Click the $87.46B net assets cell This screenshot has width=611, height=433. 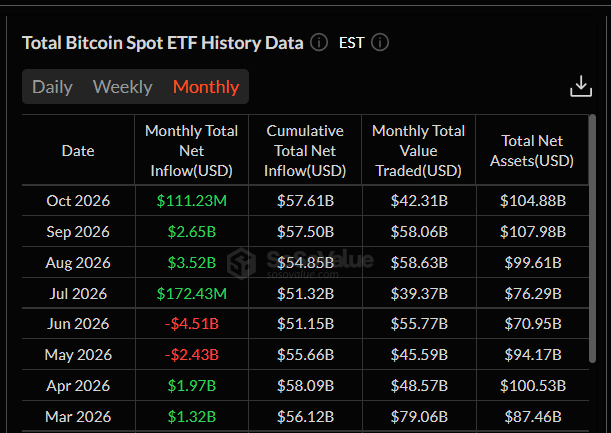(532, 416)
